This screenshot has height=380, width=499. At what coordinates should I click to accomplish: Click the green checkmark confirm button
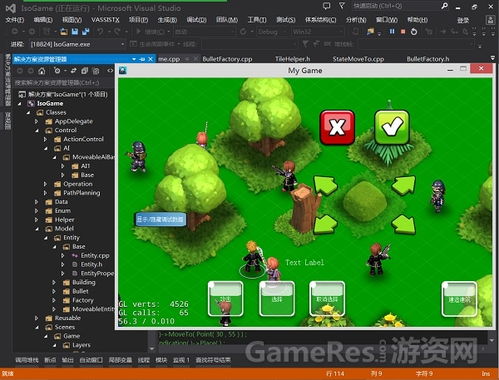pyautogui.click(x=392, y=127)
